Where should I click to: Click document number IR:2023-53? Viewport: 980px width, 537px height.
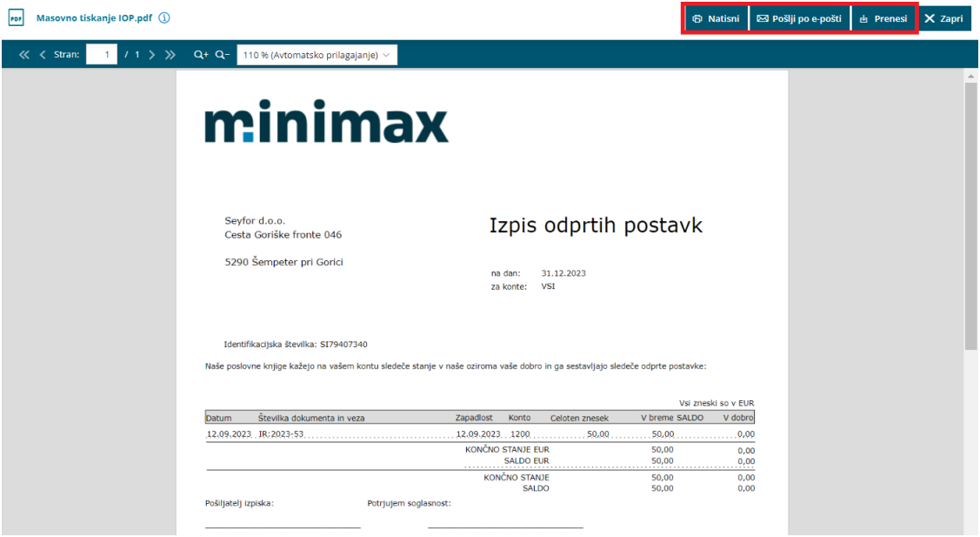tap(281, 433)
